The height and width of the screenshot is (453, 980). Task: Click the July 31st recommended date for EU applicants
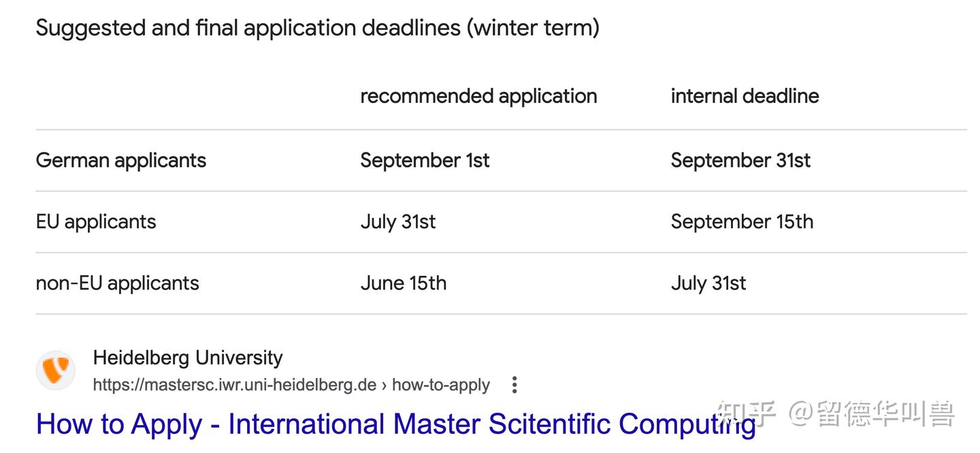tap(398, 221)
